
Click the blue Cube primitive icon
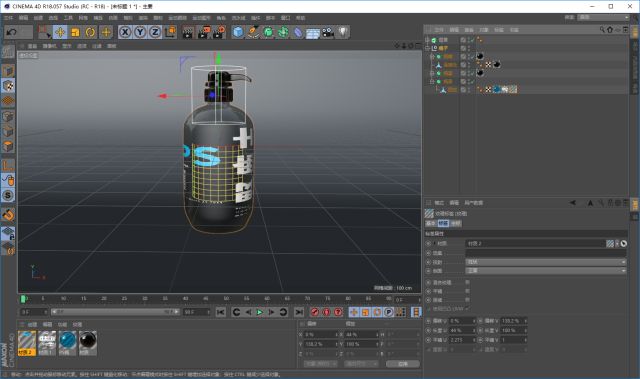[238, 32]
